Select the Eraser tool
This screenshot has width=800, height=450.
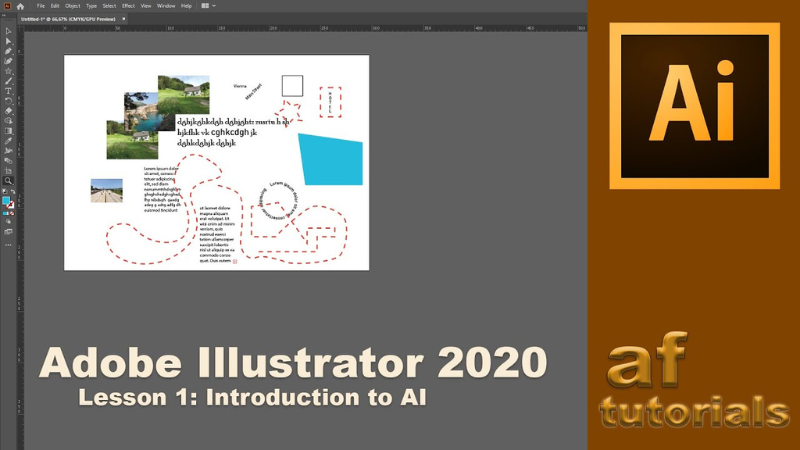coord(8,111)
